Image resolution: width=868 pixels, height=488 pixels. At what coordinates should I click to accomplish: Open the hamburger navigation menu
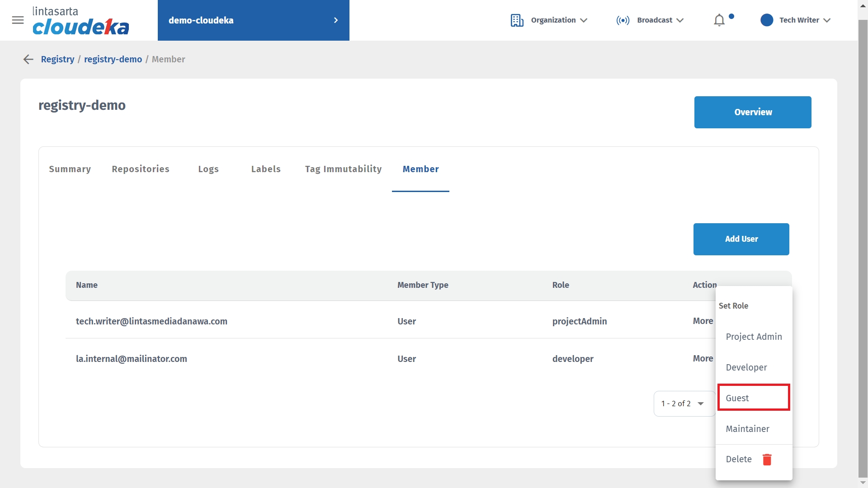(18, 20)
